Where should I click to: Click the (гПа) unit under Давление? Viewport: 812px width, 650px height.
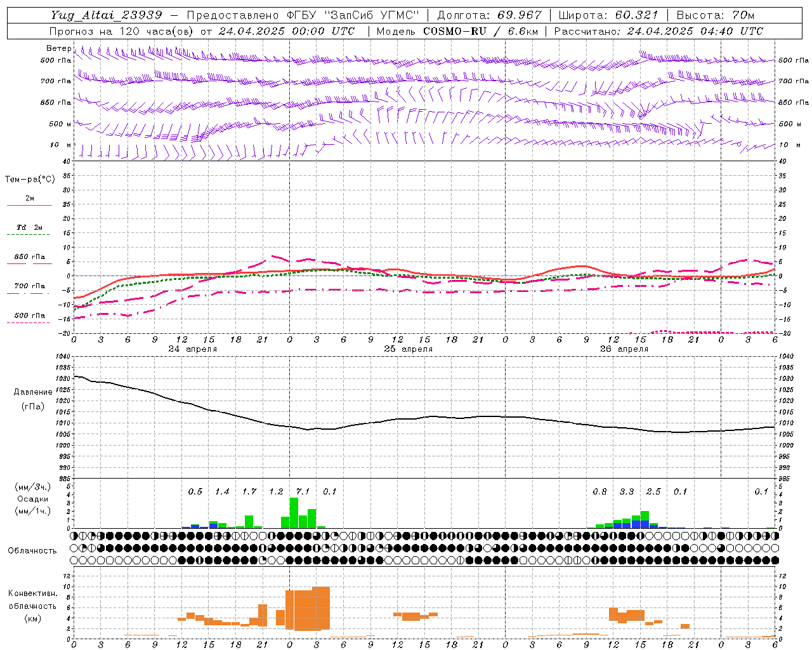pos(33,406)
